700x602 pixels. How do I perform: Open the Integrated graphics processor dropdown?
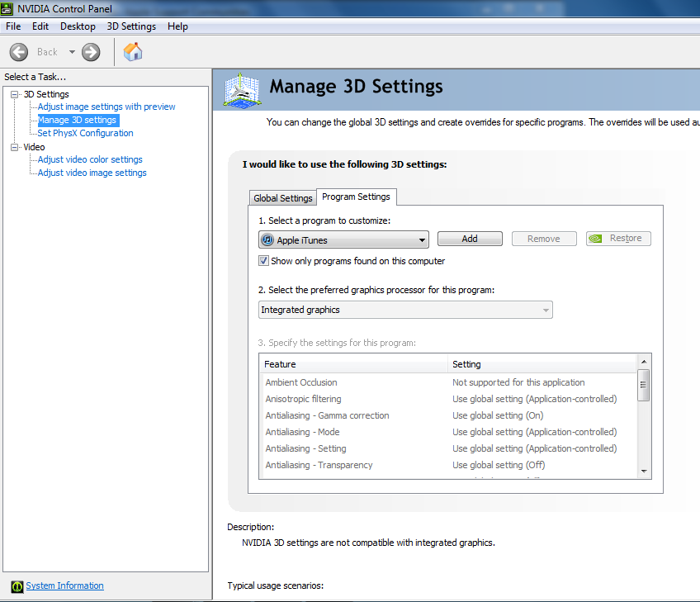(x=405, y=310)
